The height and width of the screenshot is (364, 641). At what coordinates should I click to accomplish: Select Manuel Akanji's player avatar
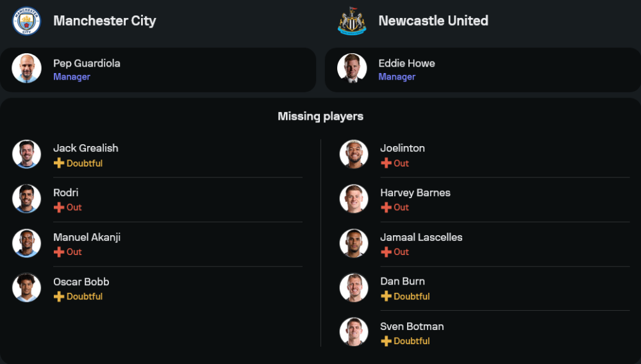pos(26,244)
